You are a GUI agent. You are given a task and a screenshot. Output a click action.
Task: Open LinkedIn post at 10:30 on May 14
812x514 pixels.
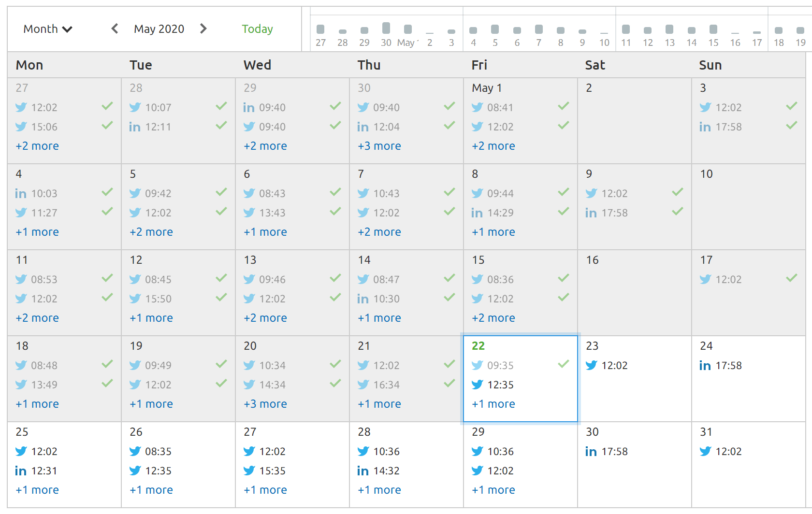378,299
